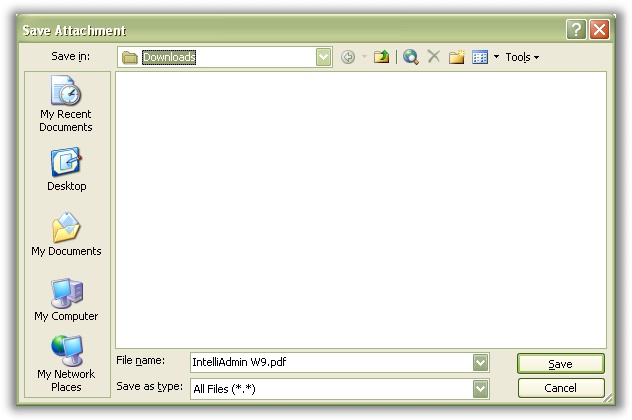
Task: Click the Save button
Action: click(561, 364)
